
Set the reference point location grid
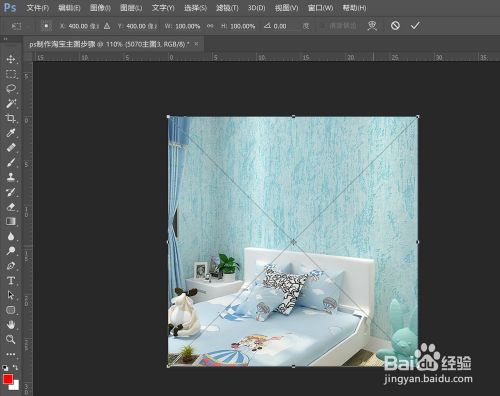(x=46, y=26)
